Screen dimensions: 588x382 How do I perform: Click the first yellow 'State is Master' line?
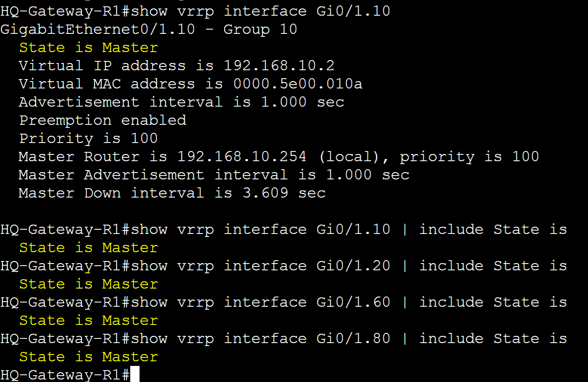click(88, 47)
